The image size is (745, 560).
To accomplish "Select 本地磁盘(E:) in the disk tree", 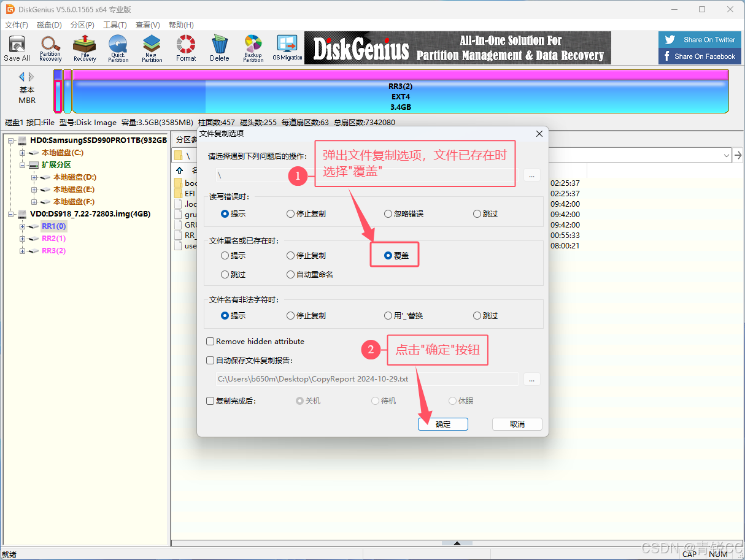I will [x=74, y=190].
